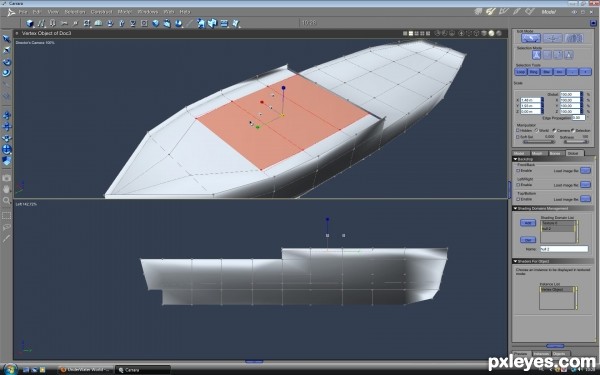
Task: Open the Construct menu
Action: pyautogui.click(x=101, y=12)
